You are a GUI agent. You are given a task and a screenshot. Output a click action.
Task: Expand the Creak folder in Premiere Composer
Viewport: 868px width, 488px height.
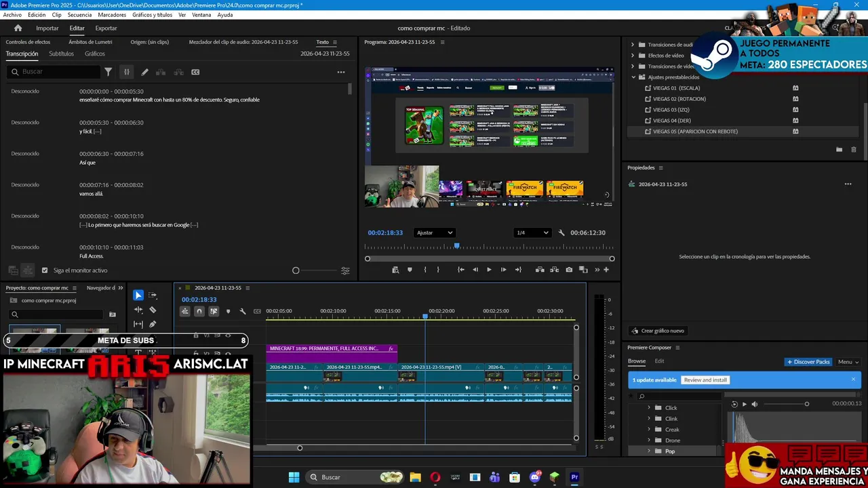coord(649,430)
